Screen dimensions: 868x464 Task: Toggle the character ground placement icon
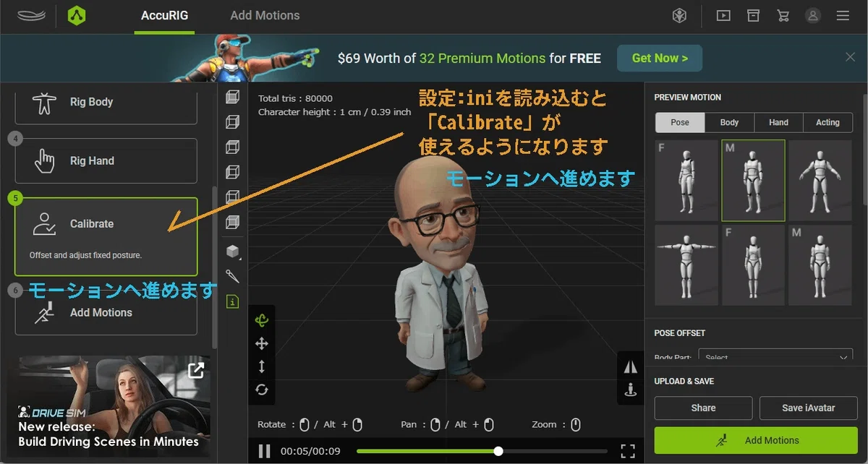click(x=630, y=390)
